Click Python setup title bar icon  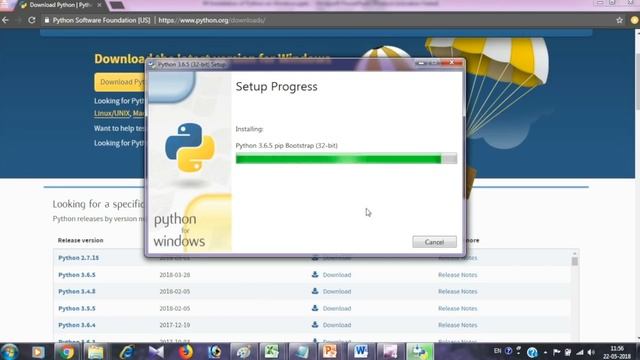pos(151,64)
